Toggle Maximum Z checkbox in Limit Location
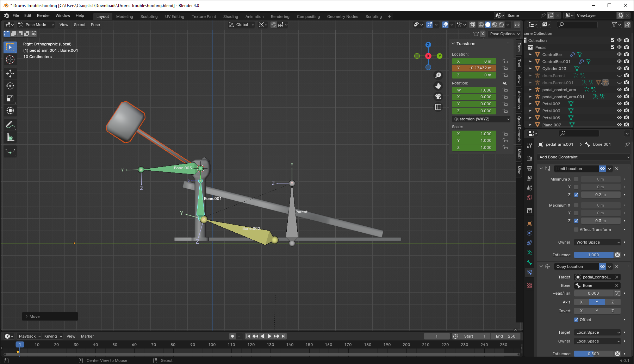 [576, 221]
